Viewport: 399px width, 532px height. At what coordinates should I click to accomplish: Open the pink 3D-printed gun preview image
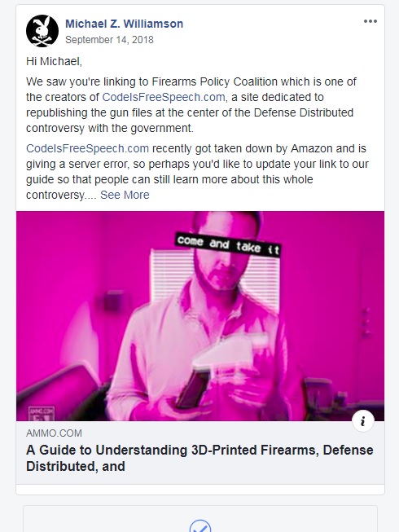(200, 316)
